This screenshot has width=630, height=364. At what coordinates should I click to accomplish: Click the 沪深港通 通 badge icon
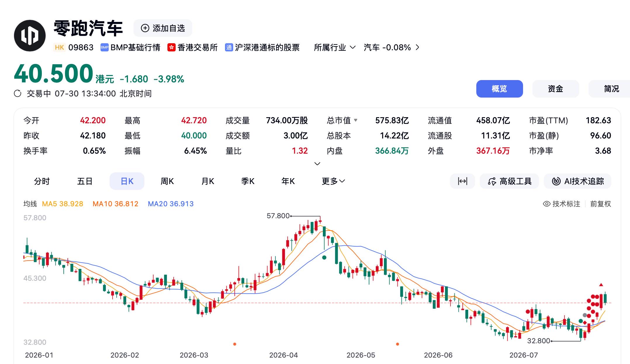[x=229, y=47]
